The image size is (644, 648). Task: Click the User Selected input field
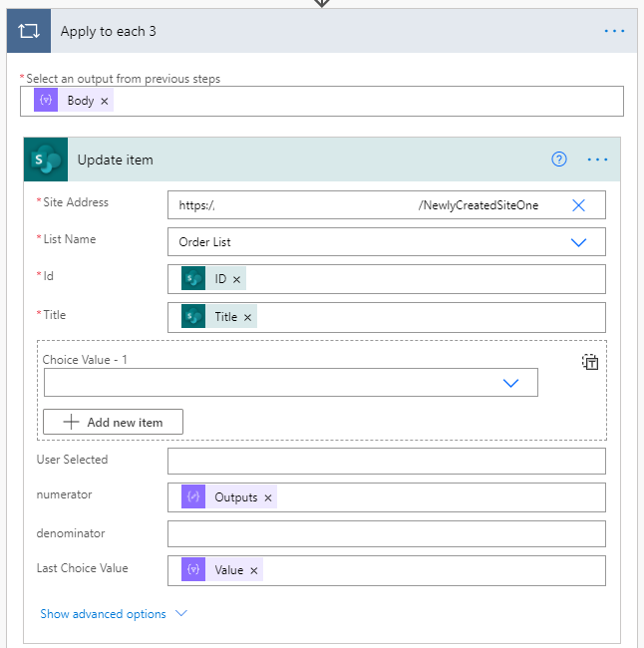pyautogui.click(x=387, y=462)
